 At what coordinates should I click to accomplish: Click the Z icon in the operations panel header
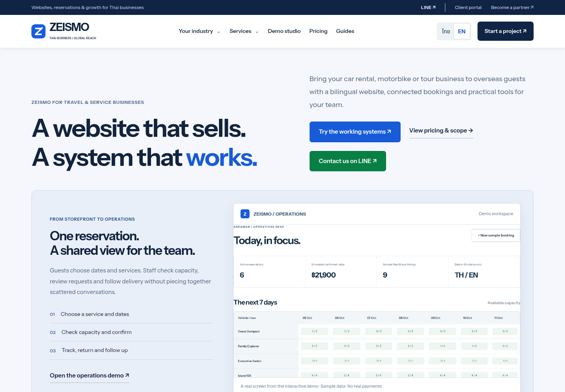coord(245,214)
